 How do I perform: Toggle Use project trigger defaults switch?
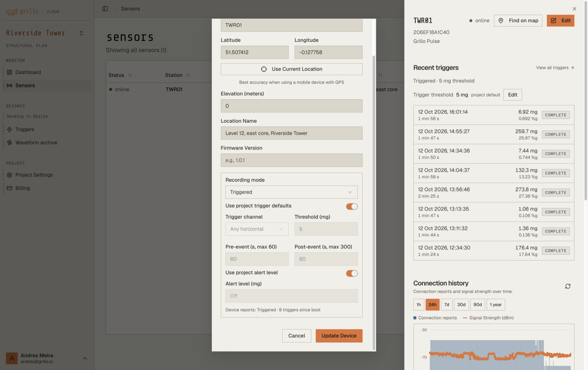352,206
